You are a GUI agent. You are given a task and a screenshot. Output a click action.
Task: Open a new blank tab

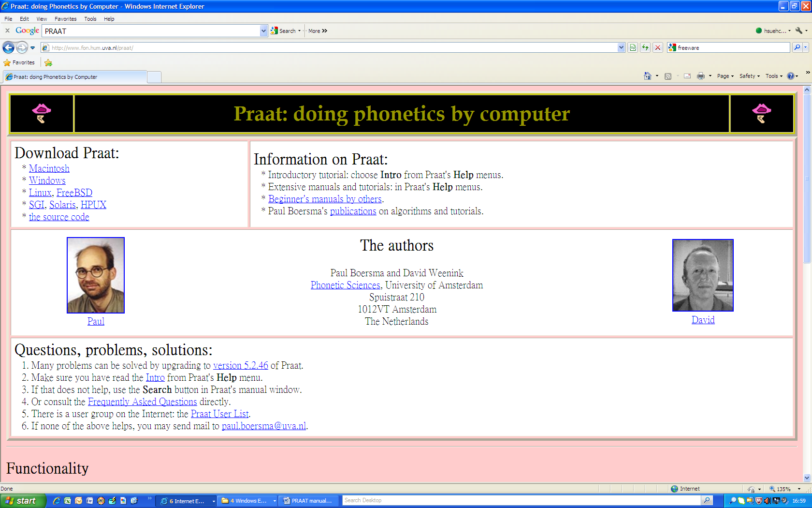click(x=154, y=77)
